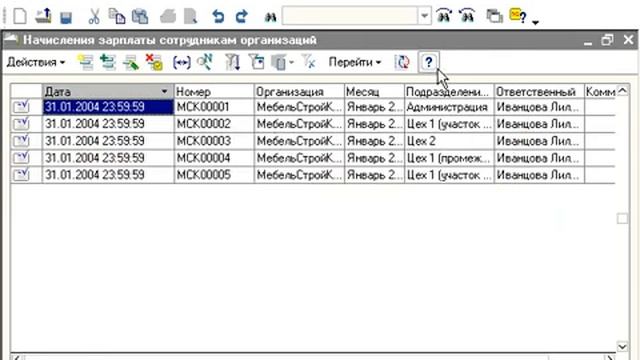This screenshot has height=360, width=640.
Task: Click the date cell in МСК00002 row
Action: click(108, 124)
